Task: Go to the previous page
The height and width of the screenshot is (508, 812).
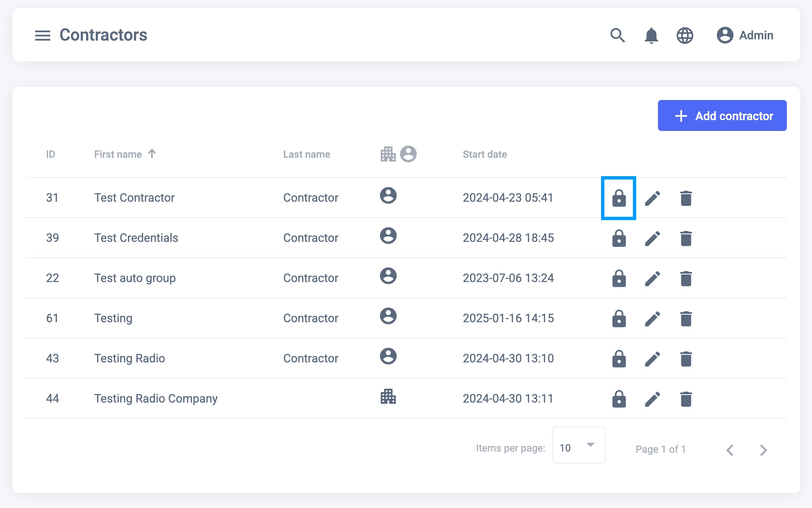Action: [x=730, y=450]
